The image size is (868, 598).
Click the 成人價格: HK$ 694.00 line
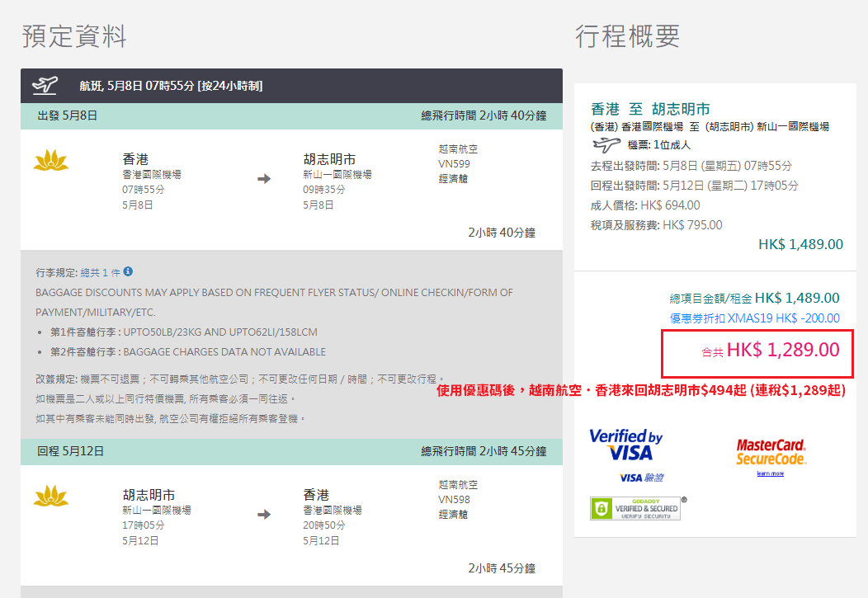coord(645,205)
